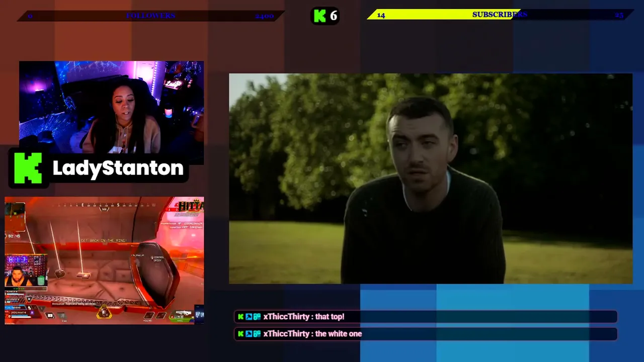Click the compass bar in the game capture
The image size is (644, 362).
click(105, 205)
